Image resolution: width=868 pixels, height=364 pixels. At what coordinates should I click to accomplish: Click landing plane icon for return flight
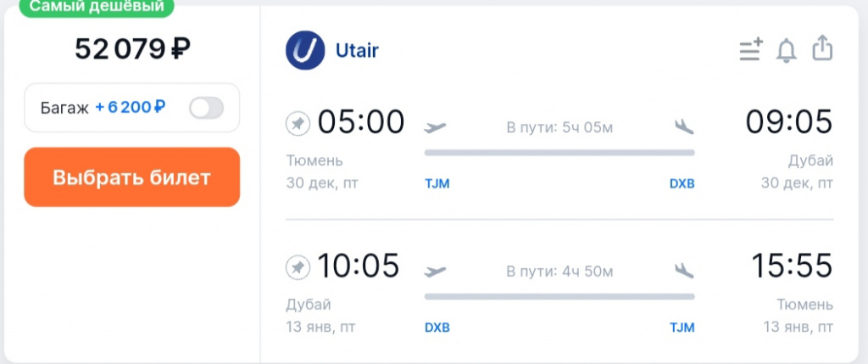pos(684,272)
